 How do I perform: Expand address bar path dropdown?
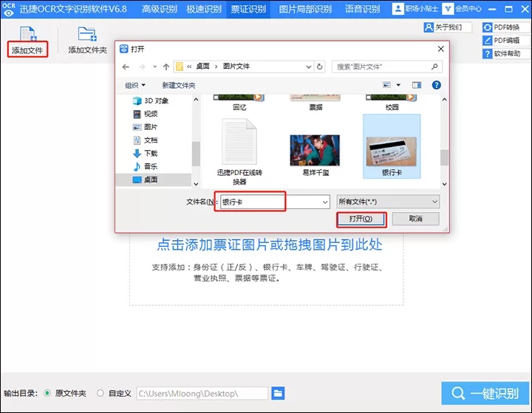pos(308,66)
